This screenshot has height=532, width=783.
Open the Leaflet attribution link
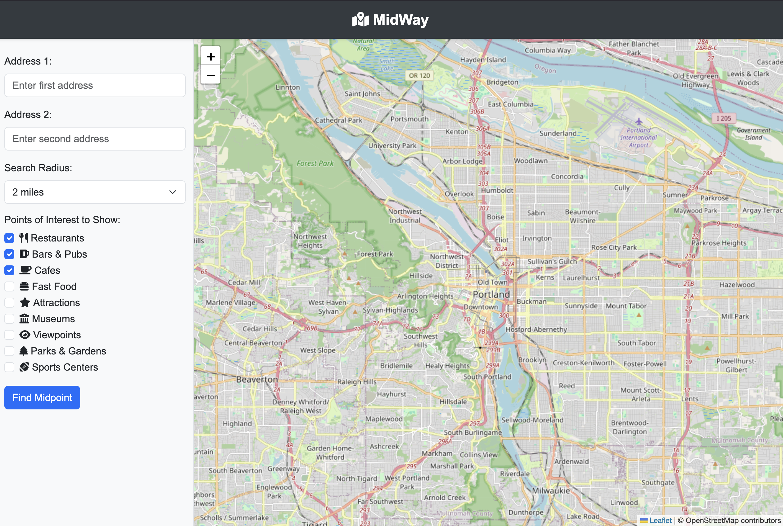(660, 520)
